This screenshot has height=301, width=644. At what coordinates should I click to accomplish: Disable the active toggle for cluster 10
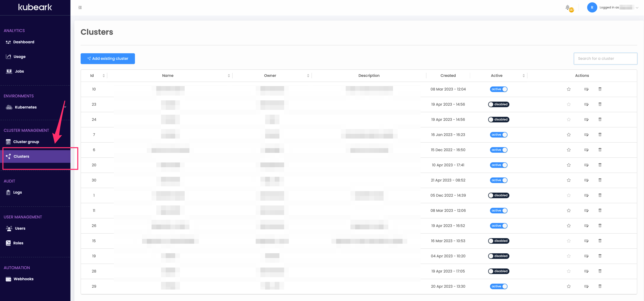498,89
